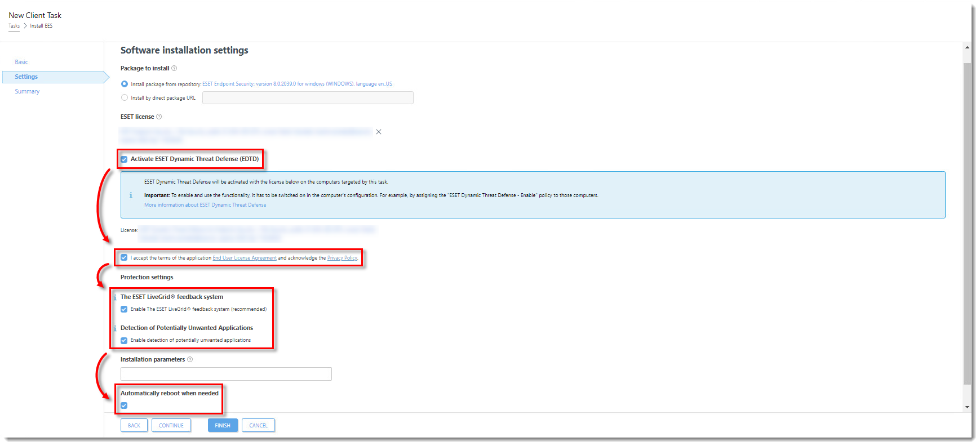This screenshot has width=980, height=446.
Task: Select the Protection settings heading
Action: pyautogui.click(x=147, y=277)
